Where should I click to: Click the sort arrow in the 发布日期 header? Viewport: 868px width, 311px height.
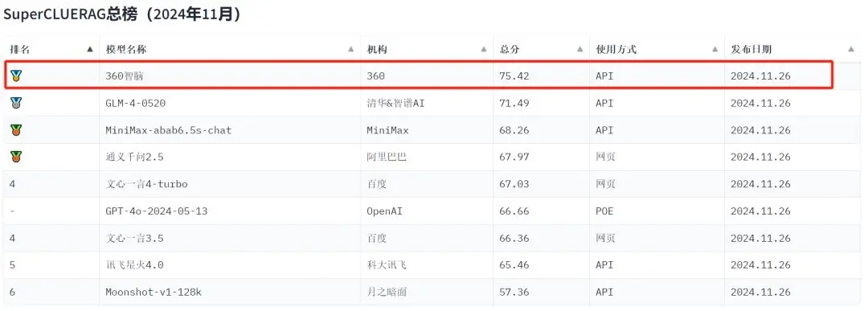pos(851,49)
